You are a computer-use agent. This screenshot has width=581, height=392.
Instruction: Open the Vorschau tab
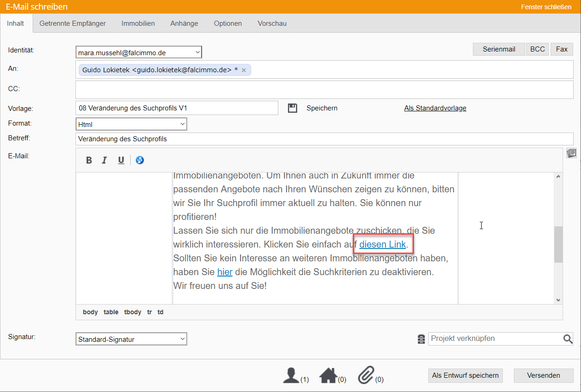[x=272, y=23]
